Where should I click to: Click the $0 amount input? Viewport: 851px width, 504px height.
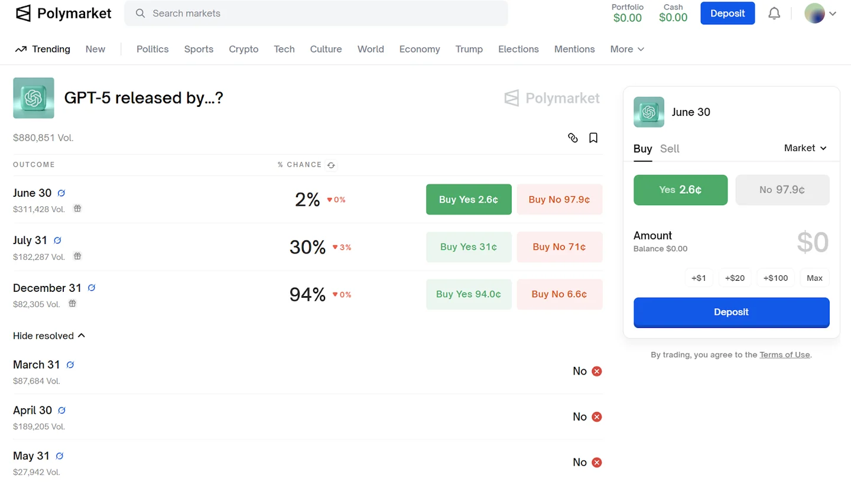pos(813,242)
